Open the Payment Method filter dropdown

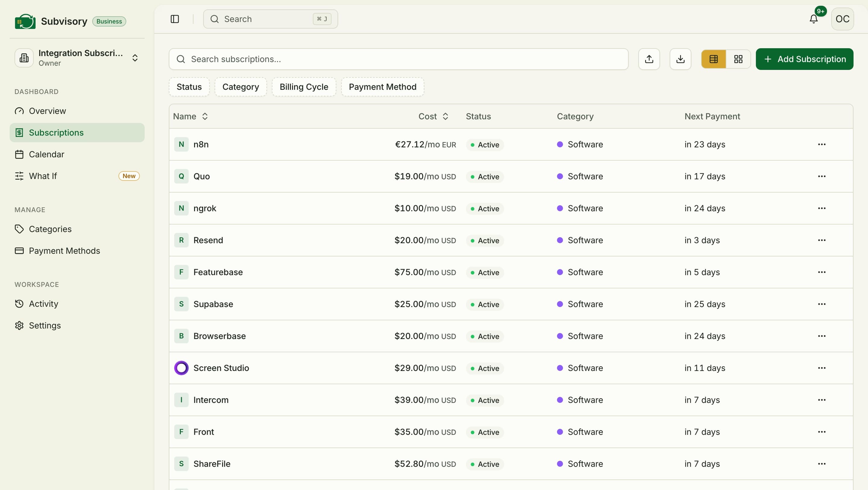tap(382, 87)
